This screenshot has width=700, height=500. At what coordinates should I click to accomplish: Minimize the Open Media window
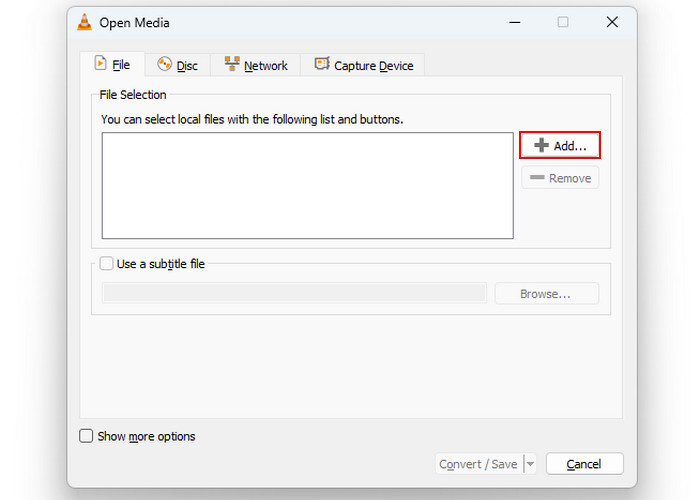coord(515,22)
